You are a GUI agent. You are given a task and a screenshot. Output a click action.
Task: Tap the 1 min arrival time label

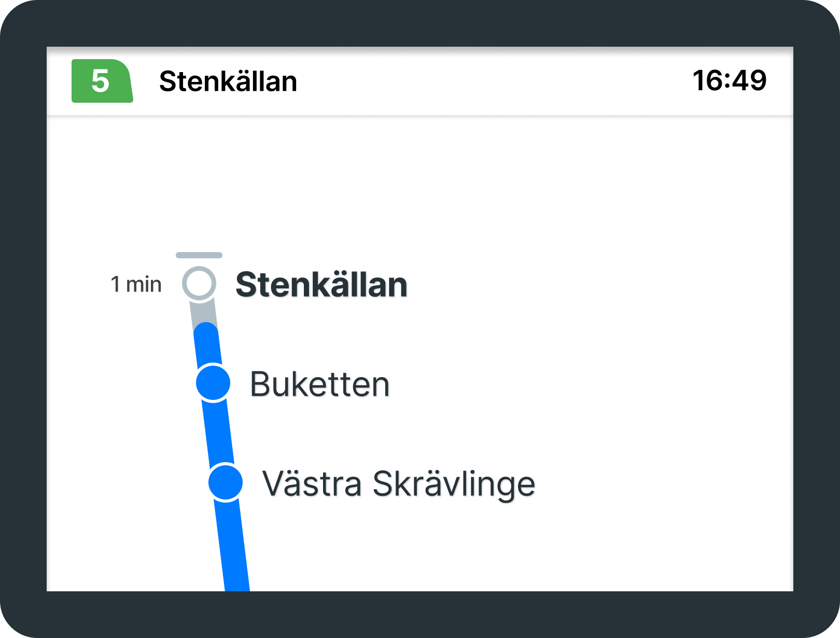pyautogui.click(x=136, y=284)
